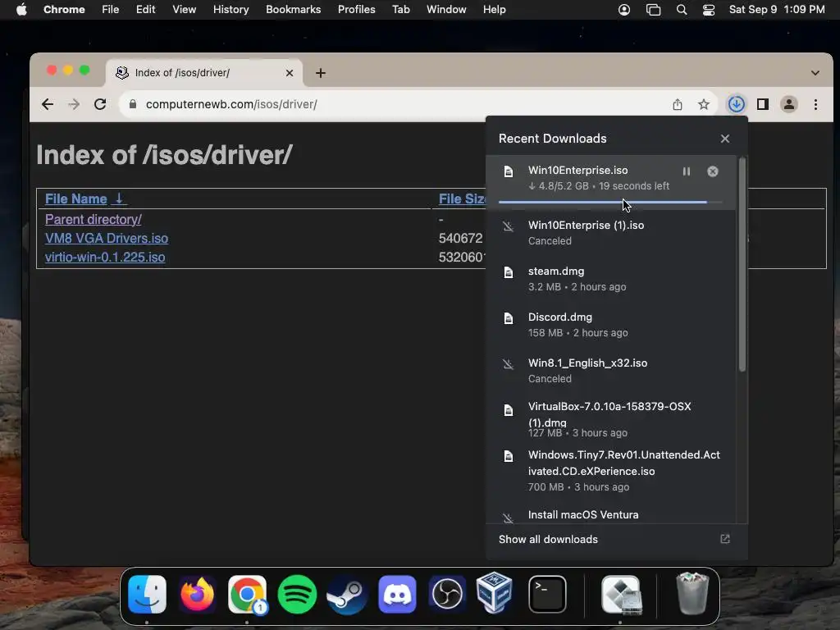Image resolution: width=840 pixels, height=630 pixels.
Task: Launch Steam from the Dock
Action: point(347,594)
